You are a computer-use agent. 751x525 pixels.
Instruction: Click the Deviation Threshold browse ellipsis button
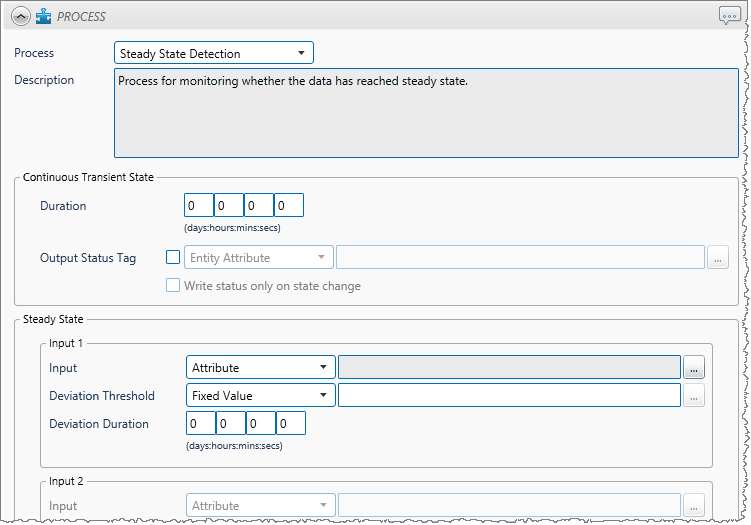click(694, 396)
